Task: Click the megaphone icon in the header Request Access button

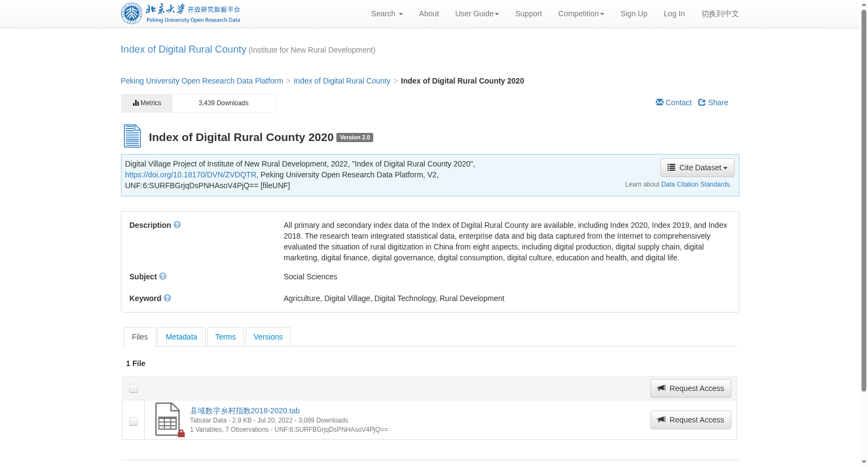Action: tap(661, 388)
